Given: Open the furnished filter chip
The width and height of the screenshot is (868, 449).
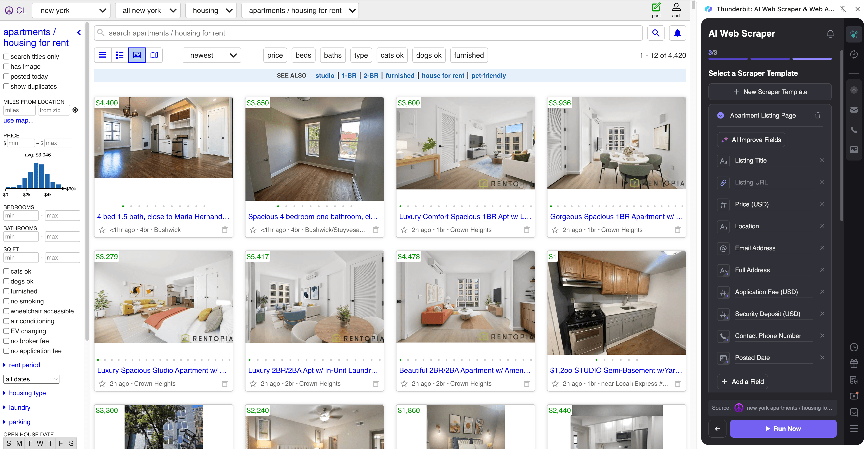Looking at the screenshot, I should pyautogui.click(x=469, y=55).
